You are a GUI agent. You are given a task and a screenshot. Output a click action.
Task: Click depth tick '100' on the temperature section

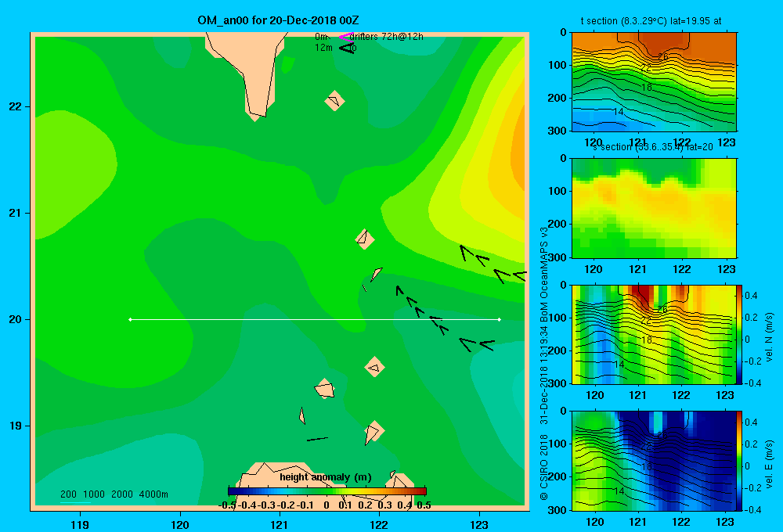[x=557, y=65]
